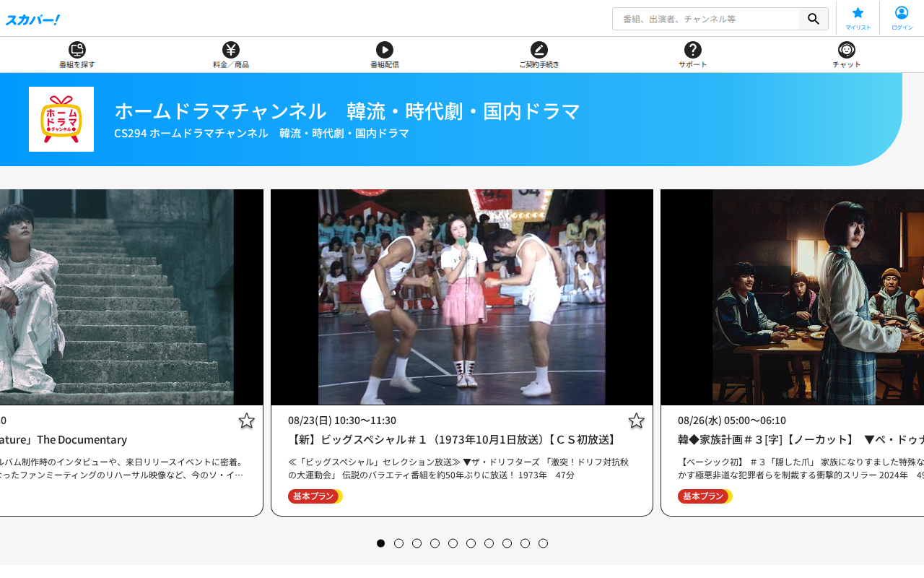The height and width of the screenshot is (578, 924).
Task: Open 番組配信 navigation item
Action: click(385, 55)
